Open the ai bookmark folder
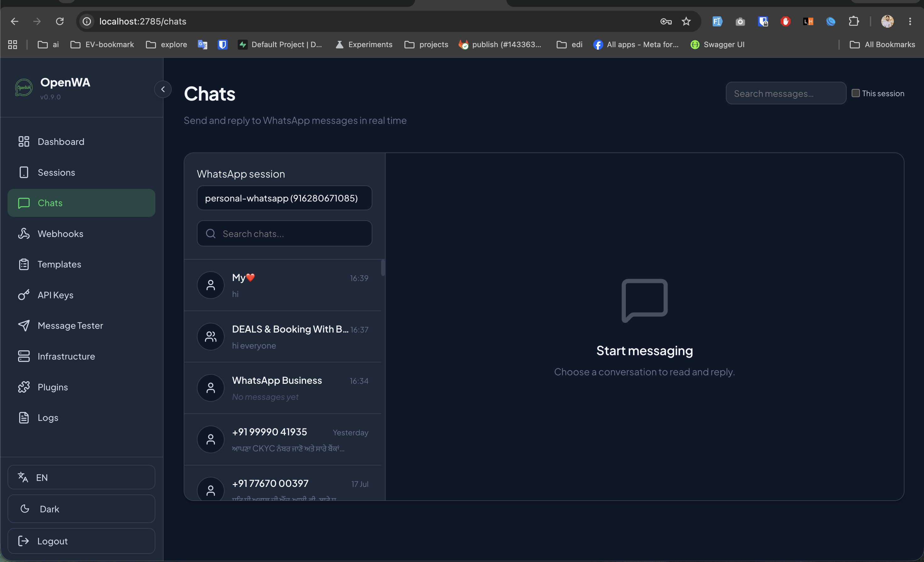 [48, 45]
